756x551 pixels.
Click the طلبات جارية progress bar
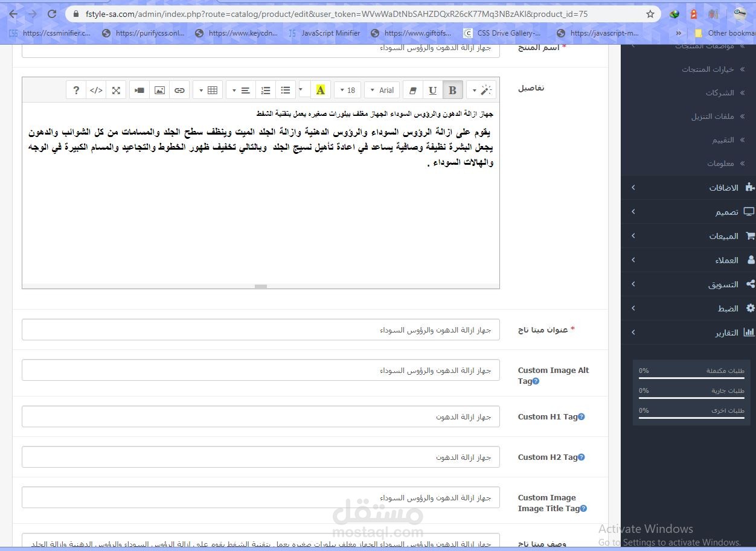pyautogui.click(x=691, y=398)
